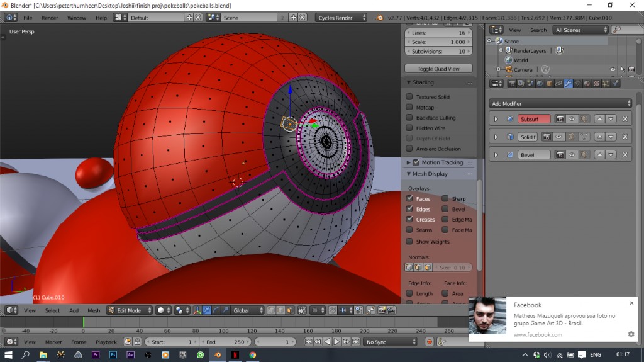Open the Render menu in top bar

(x=50, y=18)
